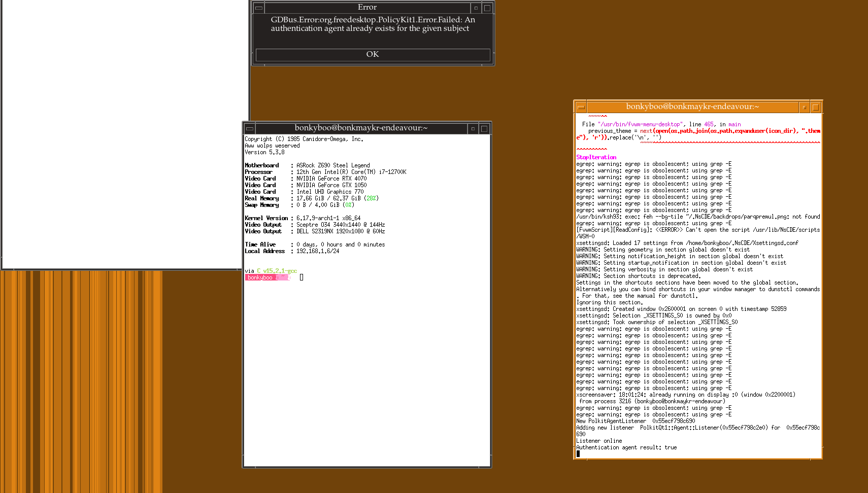Click the pink bonkyboo prompt segment

coord(260,277)
